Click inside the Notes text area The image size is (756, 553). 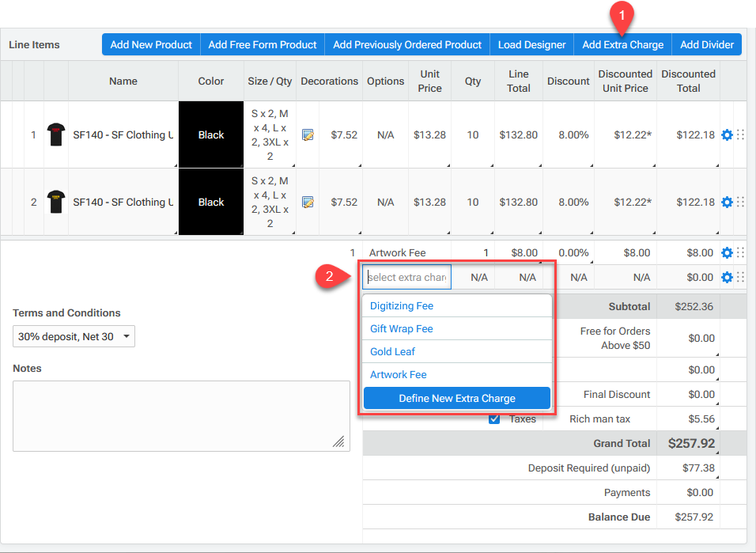pos(181,415)
